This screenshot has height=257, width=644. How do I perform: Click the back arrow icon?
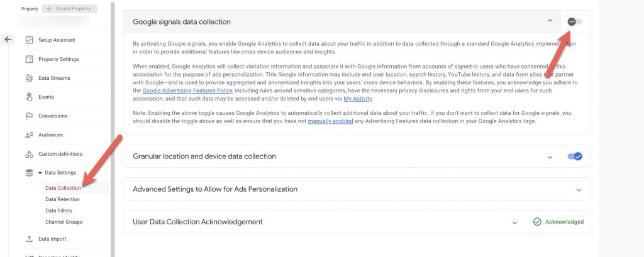click(8, 40)
